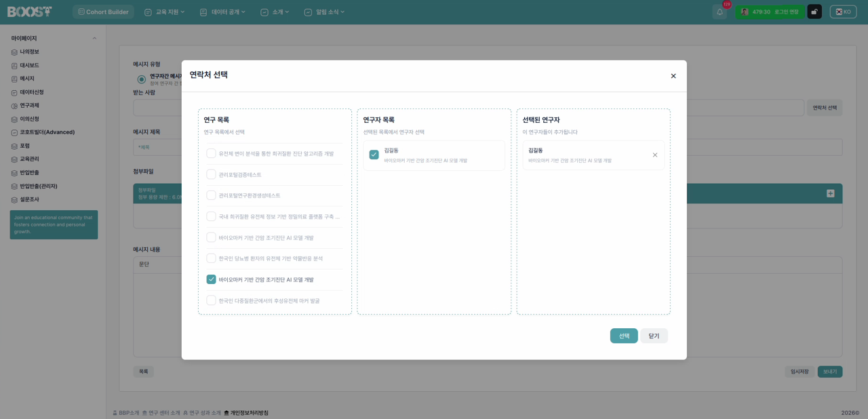This screenshot has height=419, width=868.
Task: Close the 연락처 선택 dialog with X
Action: 673,76
